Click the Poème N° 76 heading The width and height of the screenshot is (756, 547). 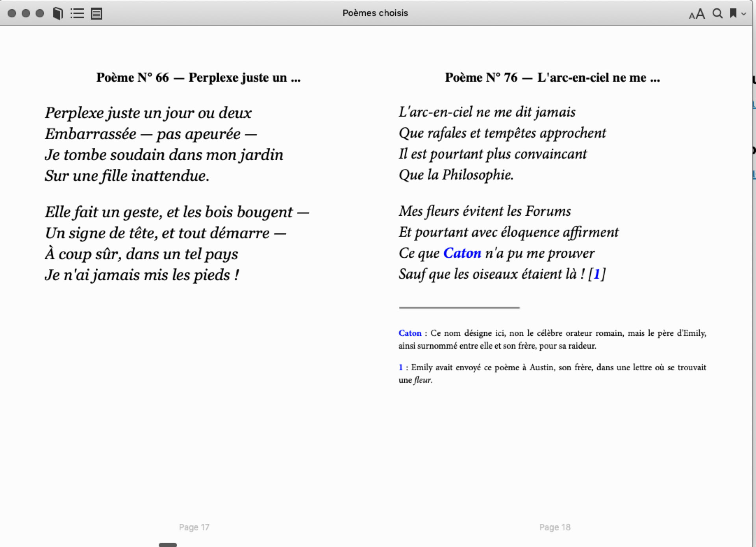click(552, 78)
